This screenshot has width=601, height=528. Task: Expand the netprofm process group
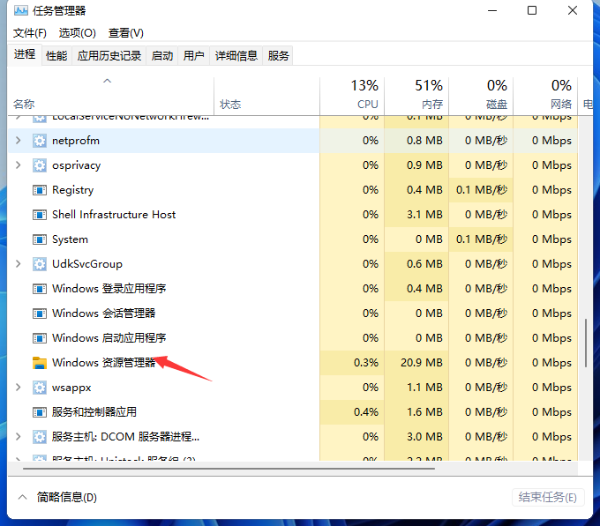click(x=18, y=141)
